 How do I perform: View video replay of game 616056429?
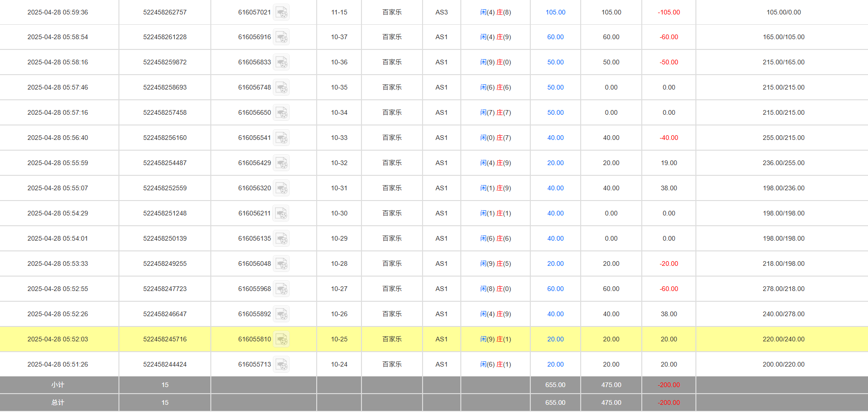[281, 163]
